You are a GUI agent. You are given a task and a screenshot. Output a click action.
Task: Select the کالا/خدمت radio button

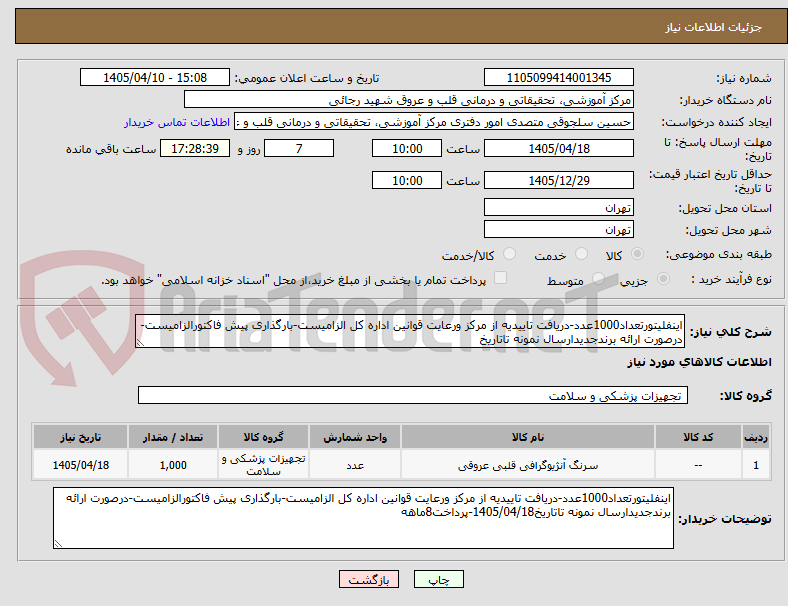click(x=510, y=254)
